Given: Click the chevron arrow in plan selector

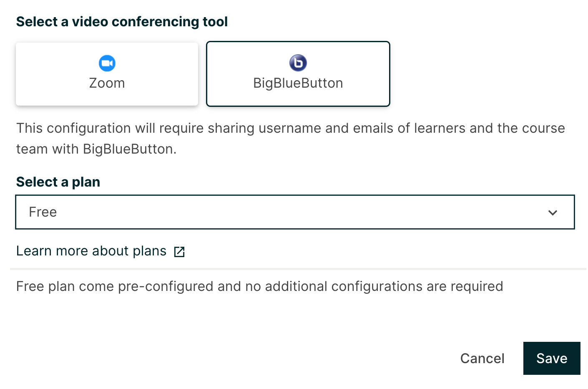Looking at the screenshot, I should [553, 212].
